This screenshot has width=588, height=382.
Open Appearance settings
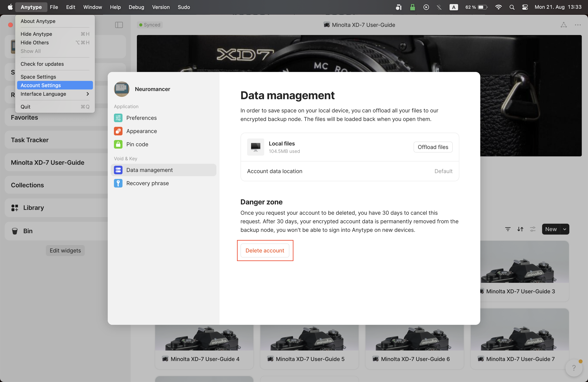[x=141, y=131]
